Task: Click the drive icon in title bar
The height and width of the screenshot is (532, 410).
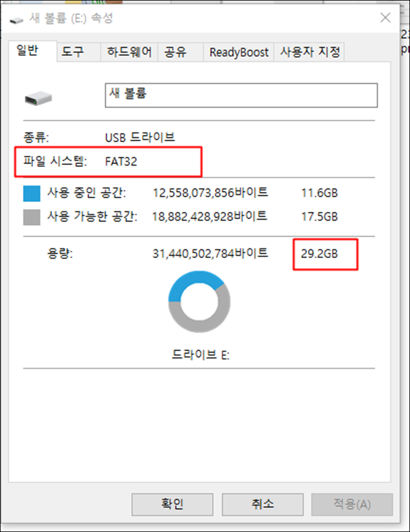Action: pyautogui.click(x=16, y=20)
